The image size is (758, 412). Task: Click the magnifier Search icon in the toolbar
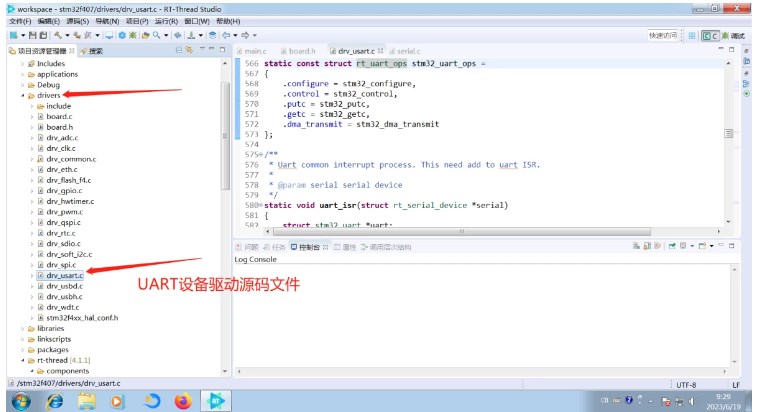pos(156,35)
